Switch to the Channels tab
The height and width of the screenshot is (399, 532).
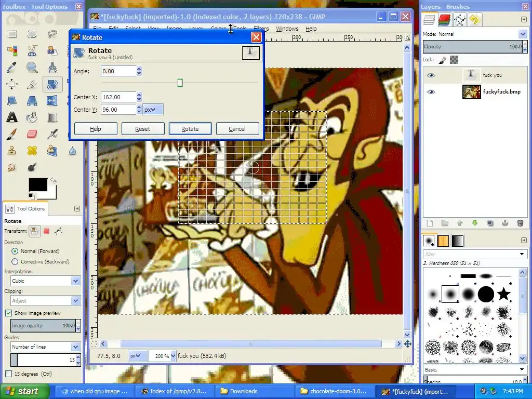pos(444,20)
